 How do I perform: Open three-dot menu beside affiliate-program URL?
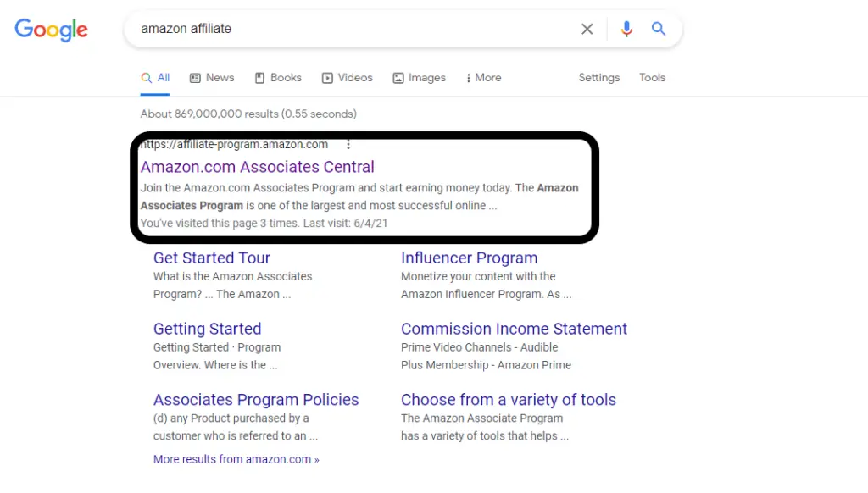348,144
